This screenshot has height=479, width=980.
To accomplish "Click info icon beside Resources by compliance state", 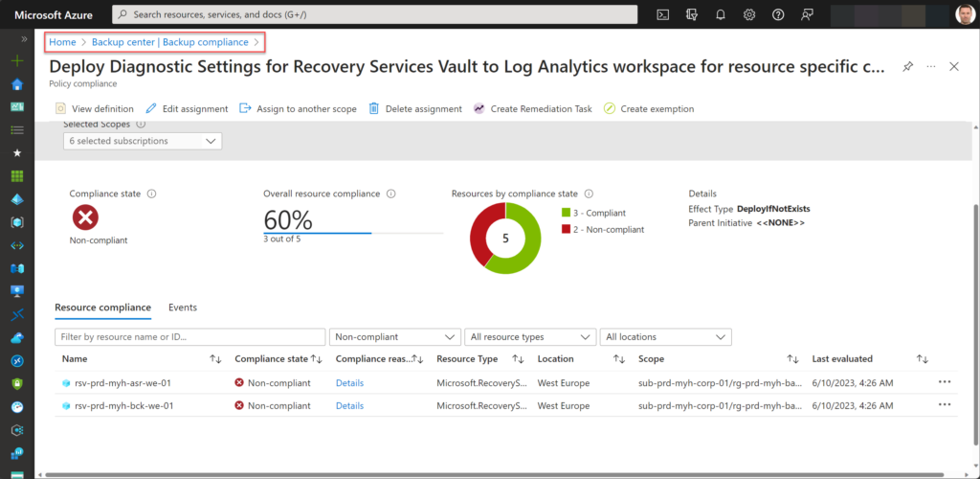I will click(x=589, y=194).
